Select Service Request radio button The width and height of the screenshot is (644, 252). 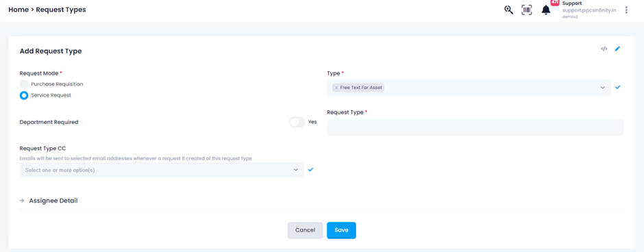point(24,95)
